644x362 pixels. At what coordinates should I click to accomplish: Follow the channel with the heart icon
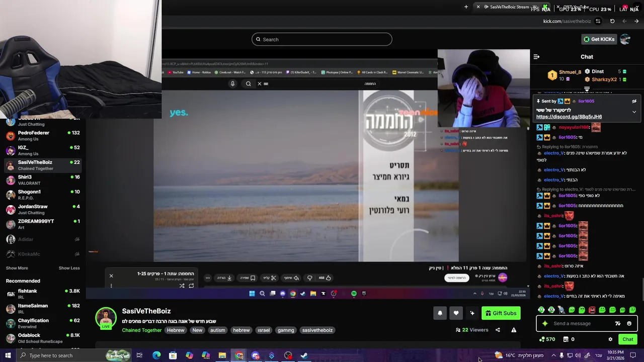456,313
